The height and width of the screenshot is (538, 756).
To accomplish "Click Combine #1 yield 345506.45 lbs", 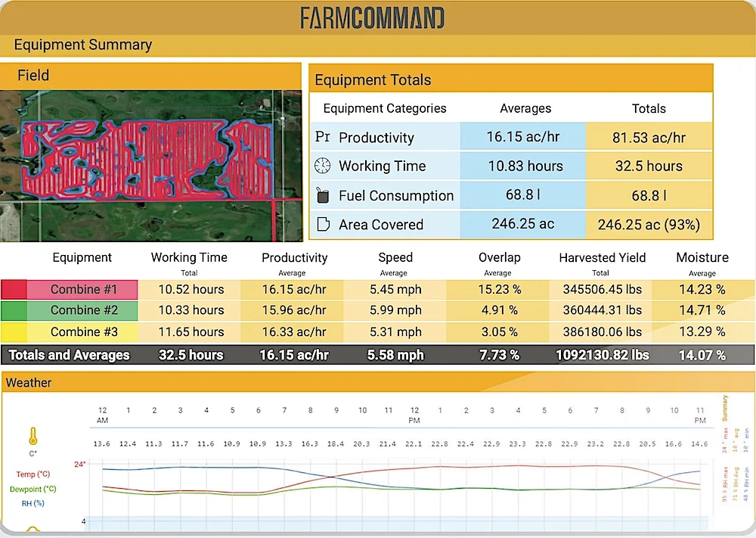I will pos(603,290).
